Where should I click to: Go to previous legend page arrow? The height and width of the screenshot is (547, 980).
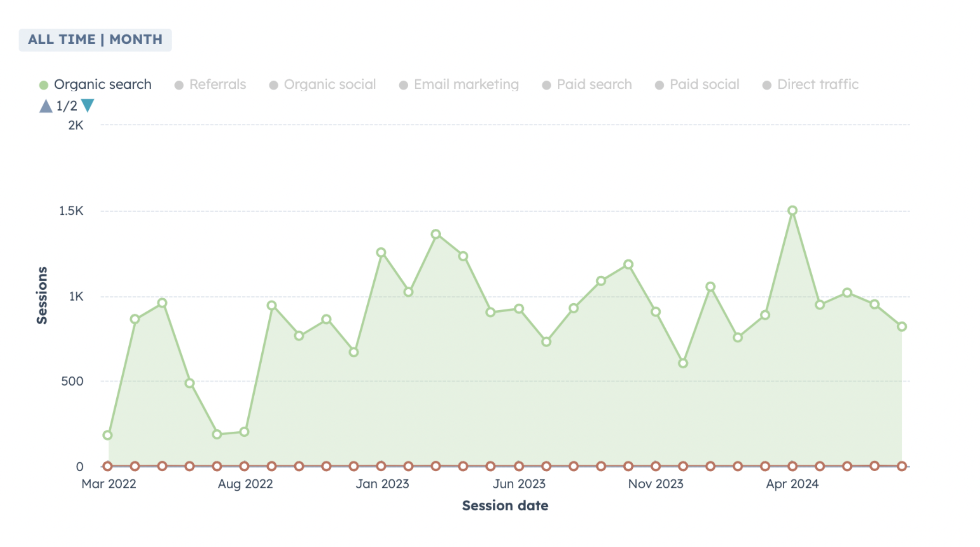click(x=46, y=107)
